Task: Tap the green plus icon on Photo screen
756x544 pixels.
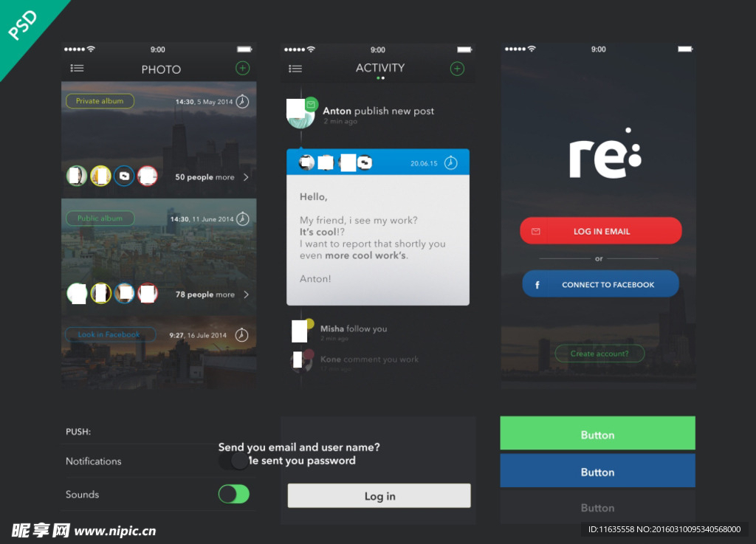Action: click(242, 68)
